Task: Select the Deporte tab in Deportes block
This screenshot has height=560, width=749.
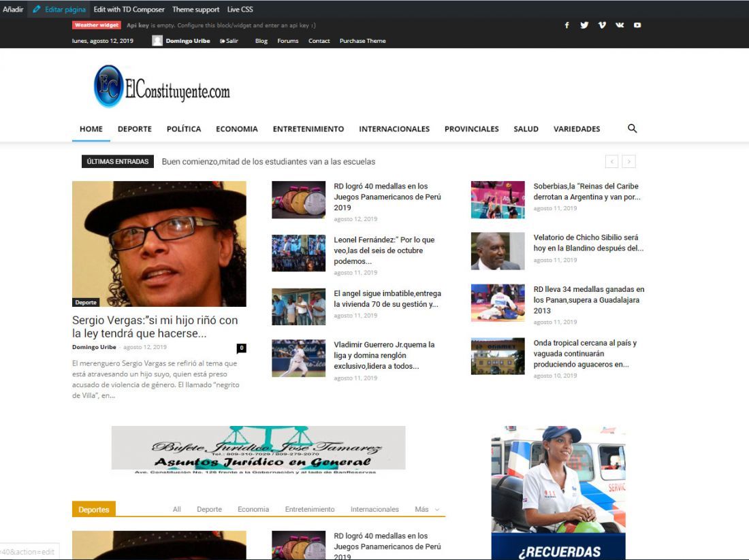Action: pyautogui.click(x=209, y=510)
